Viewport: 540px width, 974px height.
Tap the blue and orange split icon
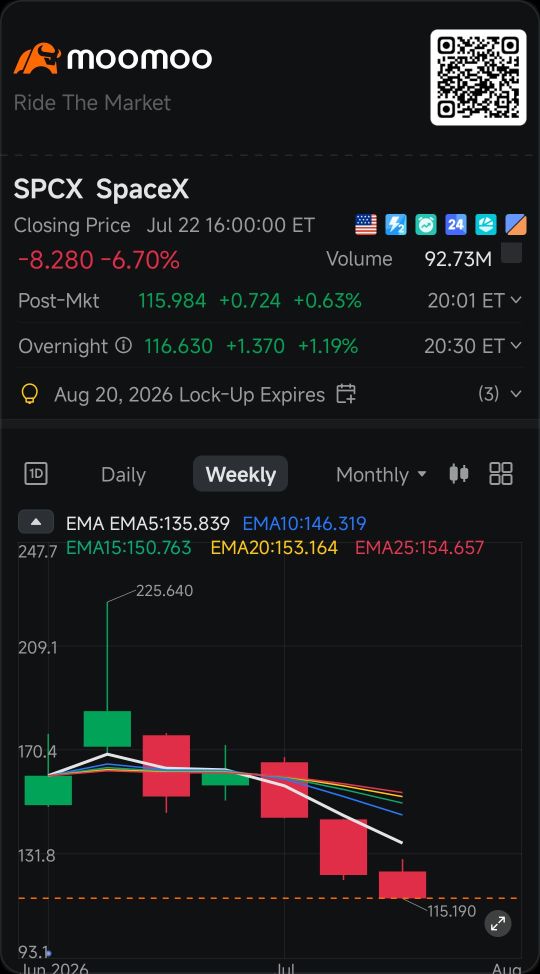(516, 224)
